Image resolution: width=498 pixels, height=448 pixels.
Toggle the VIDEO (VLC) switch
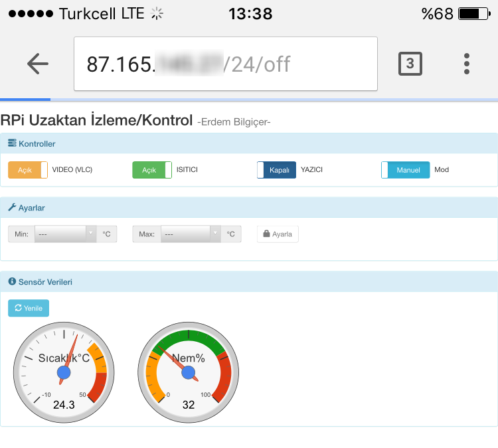pyautogui.click(x=28, y=170)
